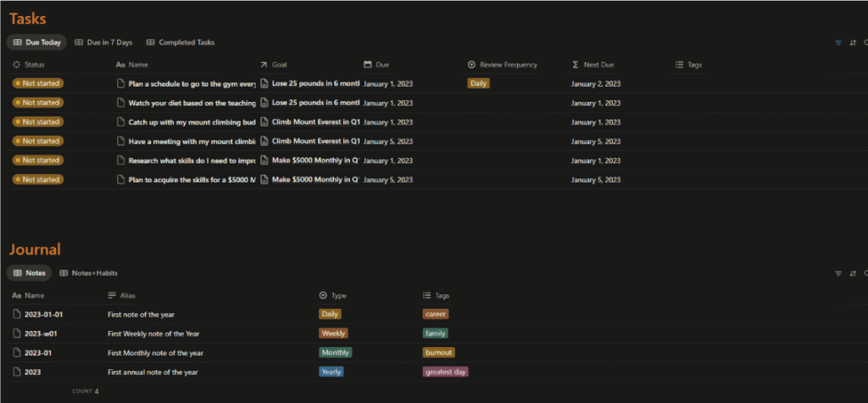Click the goal page icon in Have a meeting row
This screenshot has width=868, height=403.
pyautogui.click(x=264, y=141)
